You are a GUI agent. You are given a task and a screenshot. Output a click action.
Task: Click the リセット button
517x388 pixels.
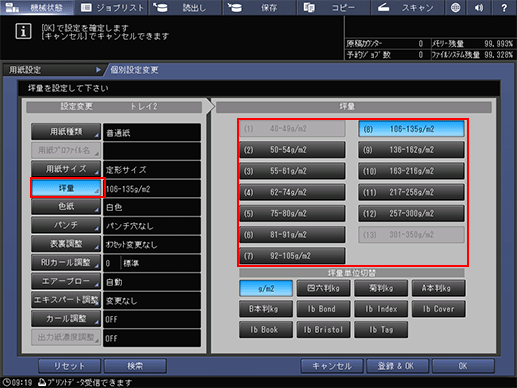70,366
